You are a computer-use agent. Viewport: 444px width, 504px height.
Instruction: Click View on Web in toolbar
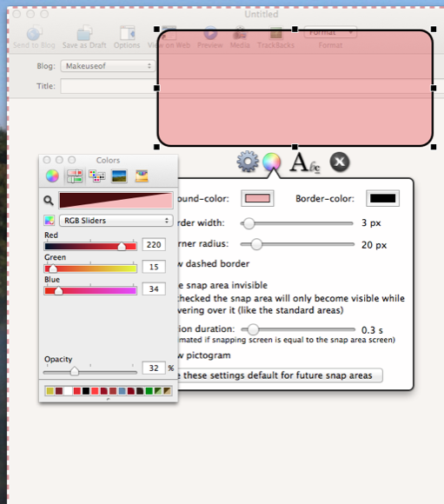click(169, 37)
